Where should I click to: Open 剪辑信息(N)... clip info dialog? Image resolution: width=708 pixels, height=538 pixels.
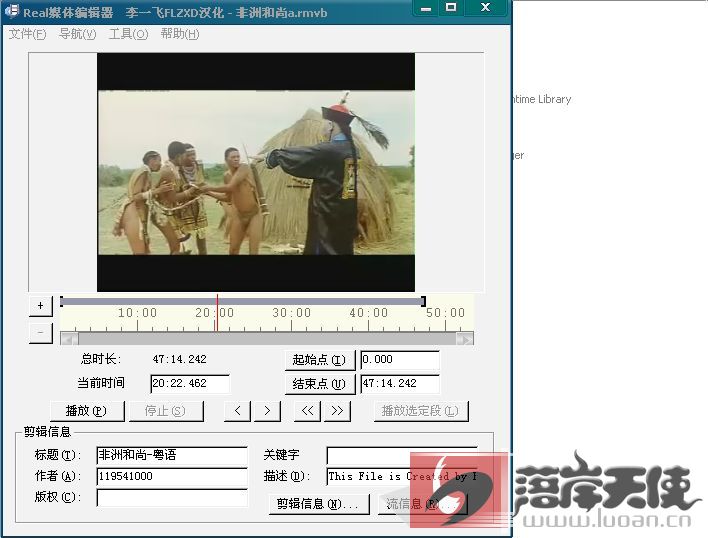tap(319, 504)
